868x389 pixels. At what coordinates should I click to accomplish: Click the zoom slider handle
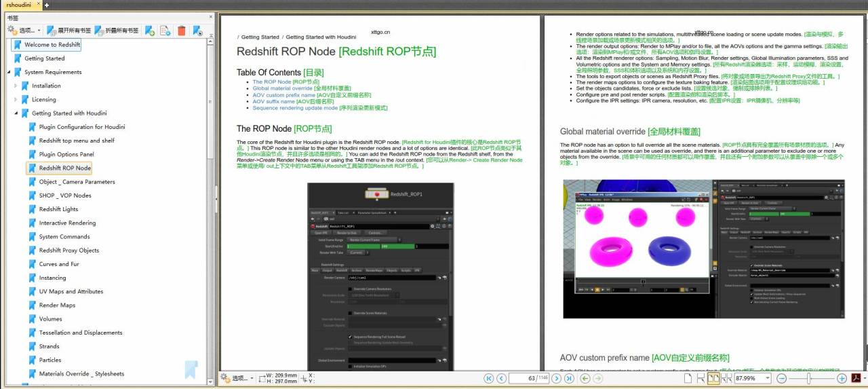click(x=808, y=378)
